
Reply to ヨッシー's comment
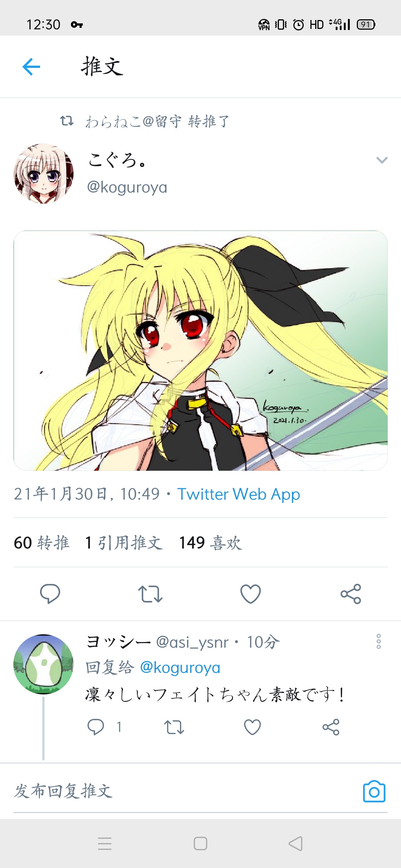point(96,727)
